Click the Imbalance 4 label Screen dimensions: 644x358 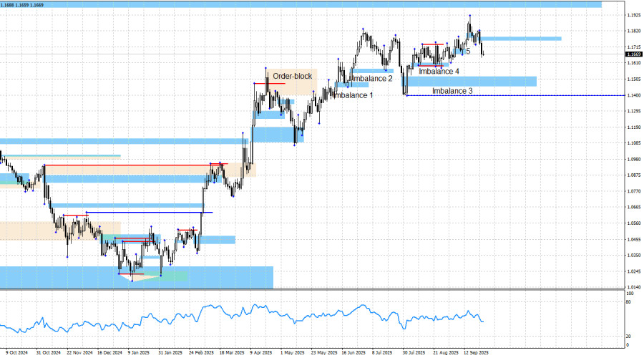(439, 72)
